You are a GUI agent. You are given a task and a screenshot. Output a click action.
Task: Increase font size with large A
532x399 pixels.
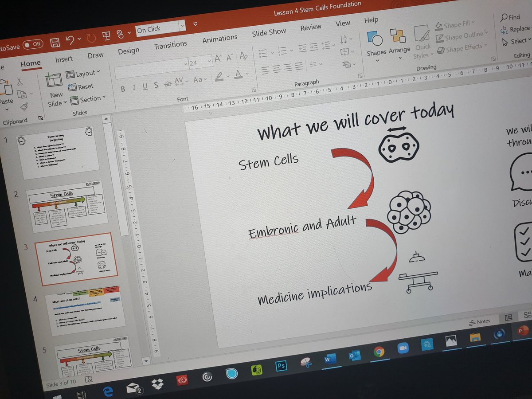[218, 59]
